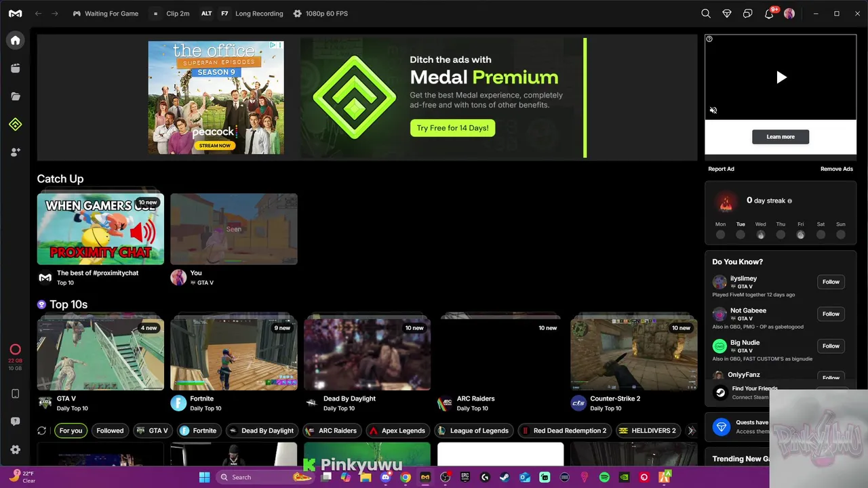The height and width of the screenshot is (488, 868).
Task: Click the ad info question icon
Action: pos(709,39)
